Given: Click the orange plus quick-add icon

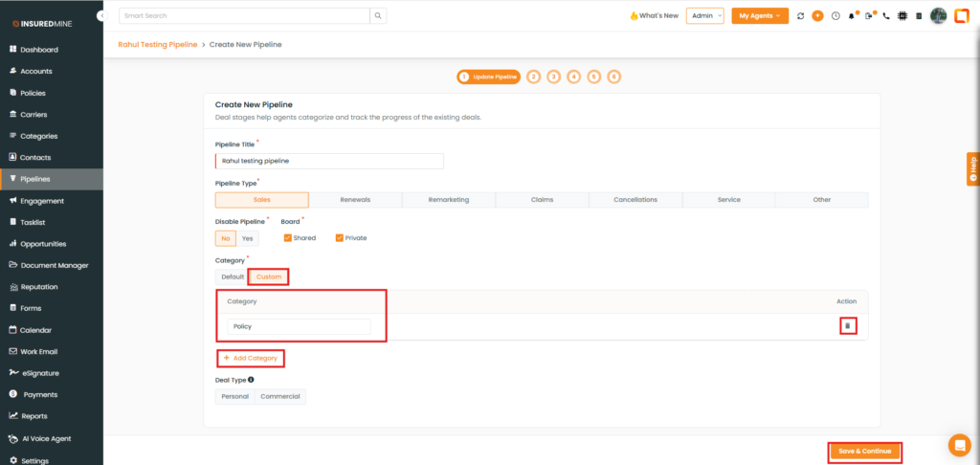Looking at the screenshot, I should tap(817, 16).
